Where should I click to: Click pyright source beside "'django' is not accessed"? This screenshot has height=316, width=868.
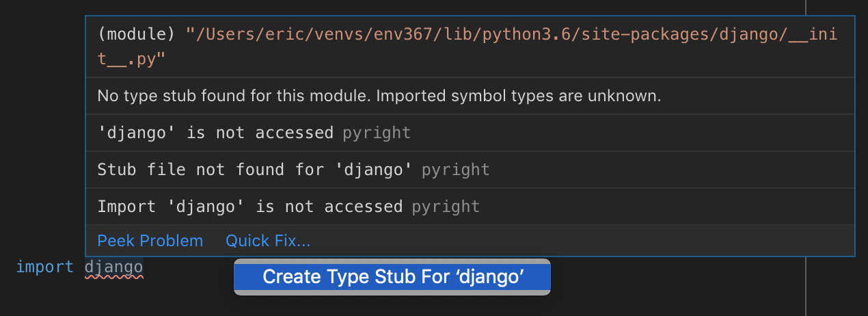[377, 133]
